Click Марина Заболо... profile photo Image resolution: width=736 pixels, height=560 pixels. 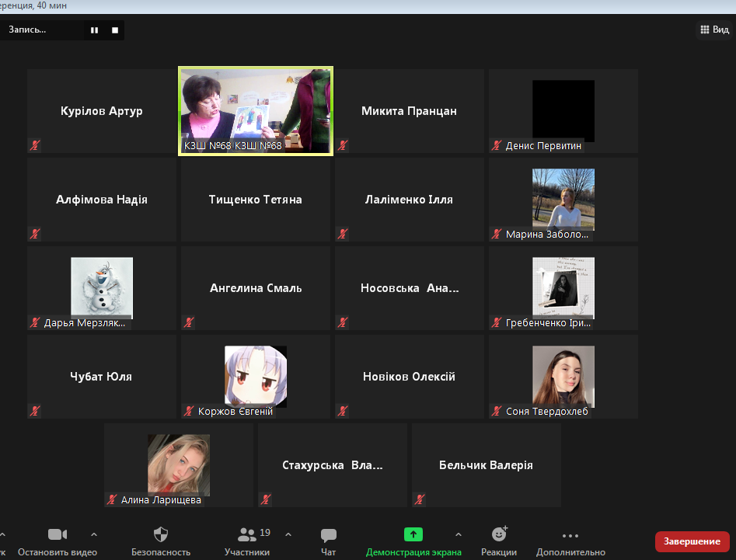pos(563,199)
